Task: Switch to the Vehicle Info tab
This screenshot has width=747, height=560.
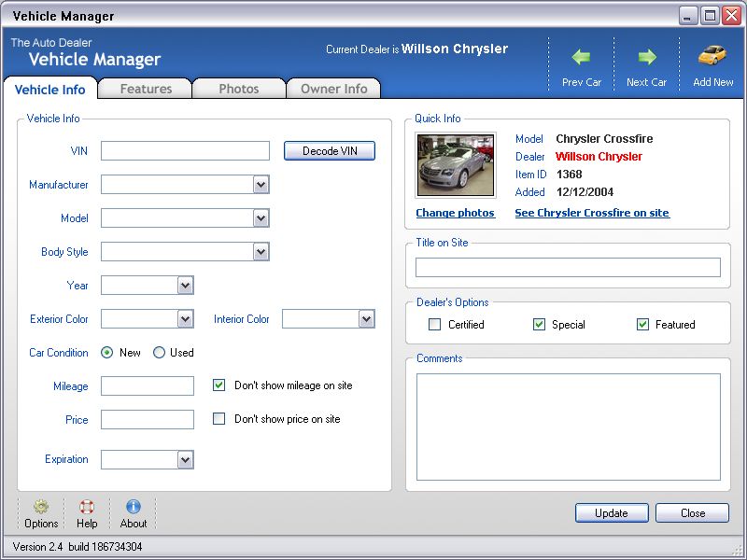Action: [x=50, y=90]
